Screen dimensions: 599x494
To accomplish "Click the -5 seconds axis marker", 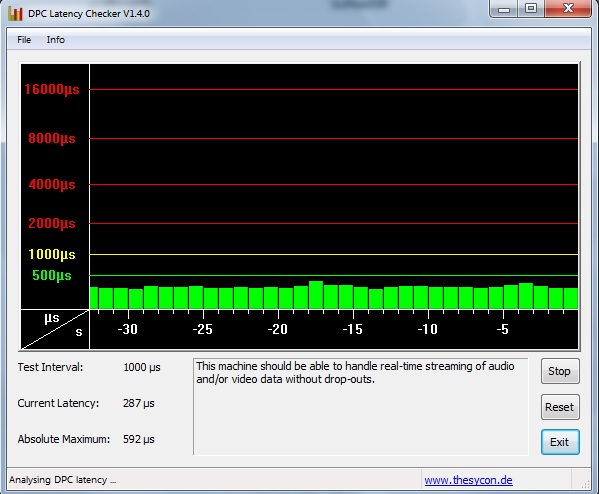I will click(x=503, y=329).
